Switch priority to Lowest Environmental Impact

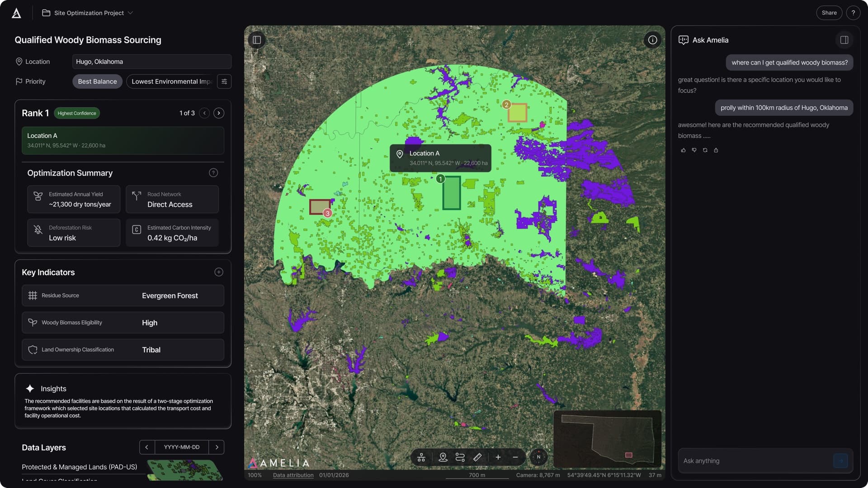(172, 81)
